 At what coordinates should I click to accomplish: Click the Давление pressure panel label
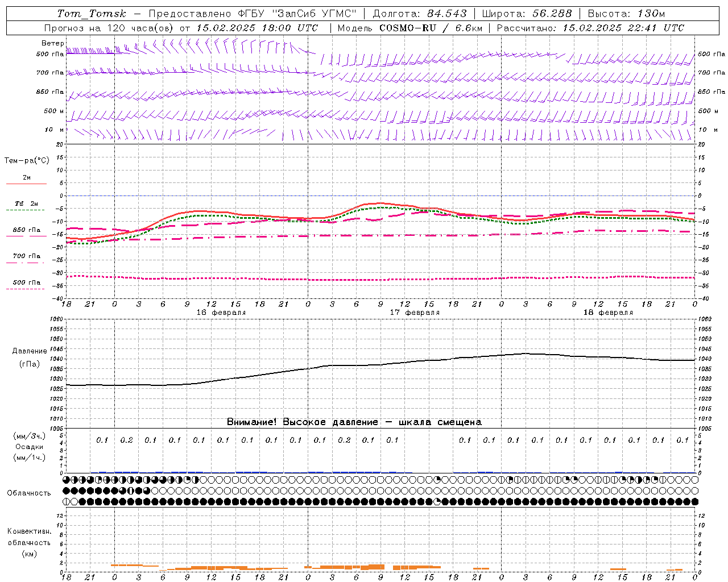click(x=30, y=351)
